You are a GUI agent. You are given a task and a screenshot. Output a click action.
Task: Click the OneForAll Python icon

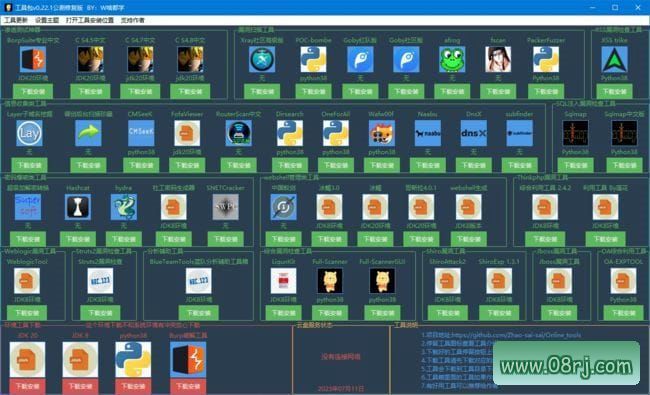coord(336,133)
